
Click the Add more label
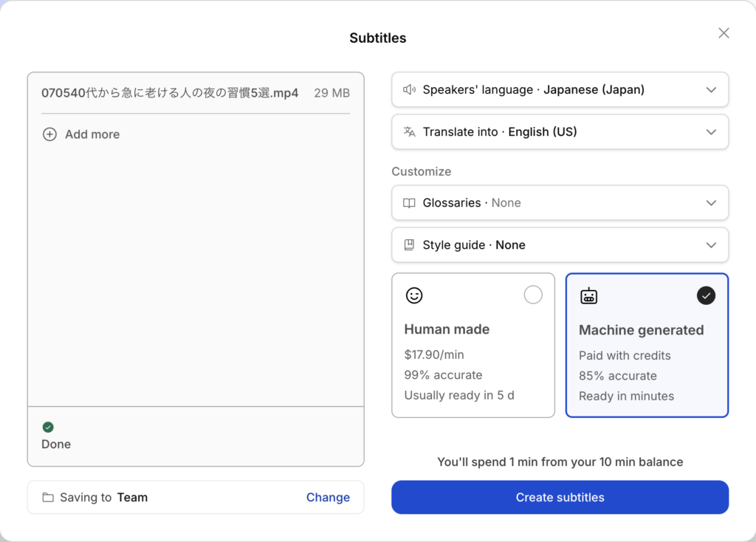click(92, 134)
